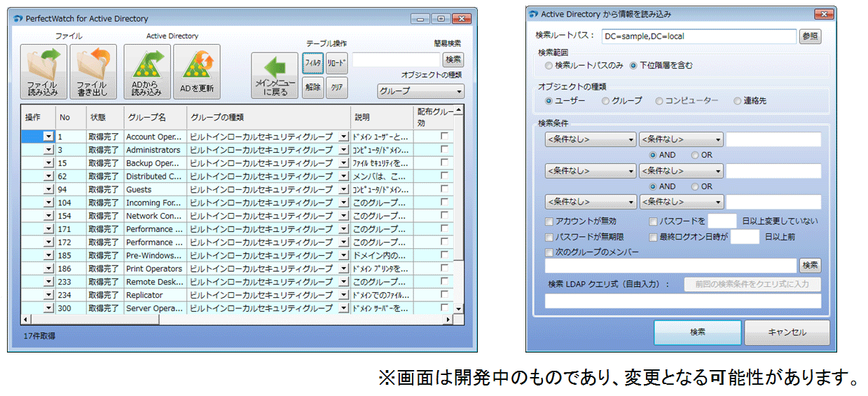Click the 検索 button next to group member field
This screenshot has height=396, width=868.
tap(810, 266)
